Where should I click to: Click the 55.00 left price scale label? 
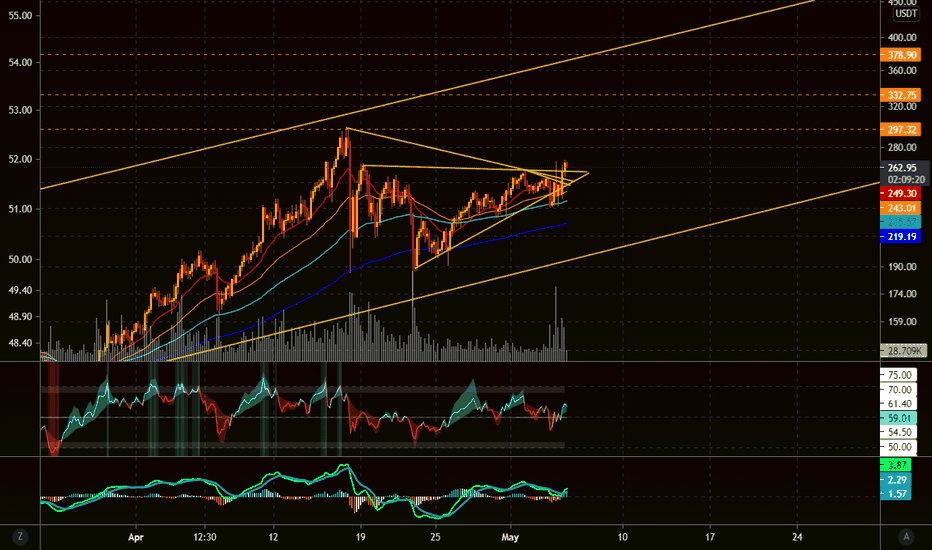20,15
